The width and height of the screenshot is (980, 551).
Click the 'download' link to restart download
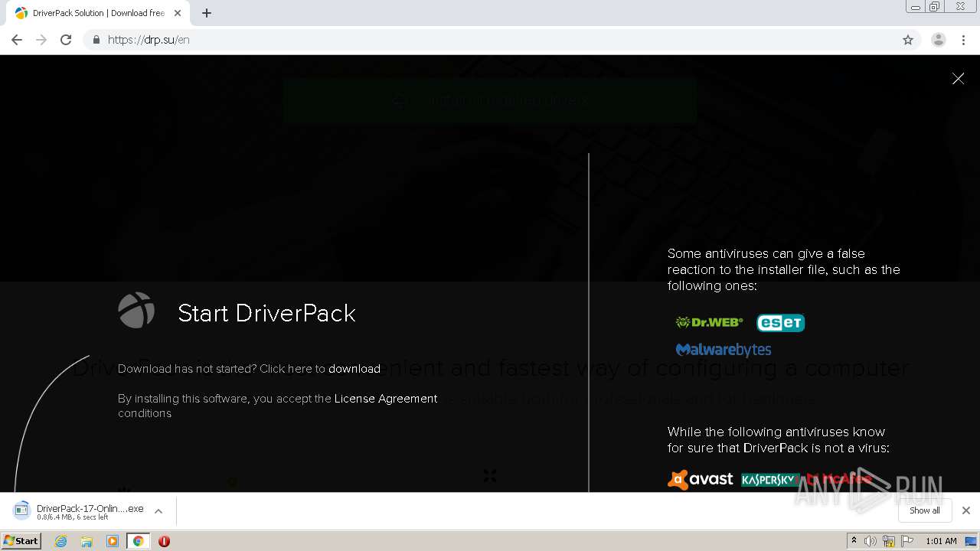pyautogui.click(x=354, y=369)
